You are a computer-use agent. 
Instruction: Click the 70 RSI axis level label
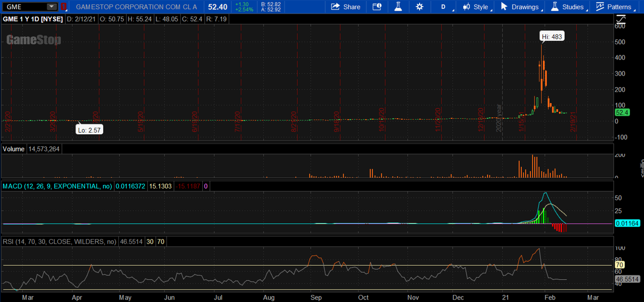pyautogui.click(x=620, y=265)
